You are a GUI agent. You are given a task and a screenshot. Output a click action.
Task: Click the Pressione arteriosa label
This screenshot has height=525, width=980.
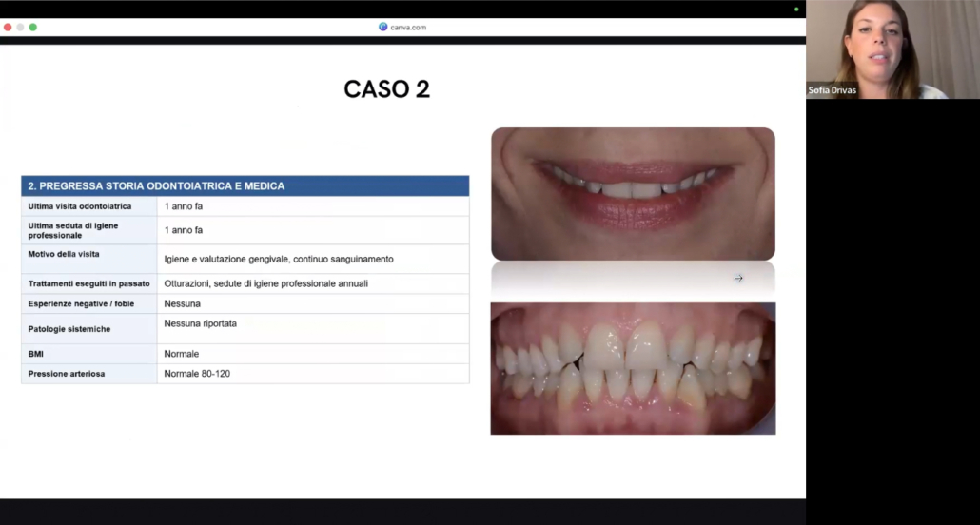[x=67, y=374]
